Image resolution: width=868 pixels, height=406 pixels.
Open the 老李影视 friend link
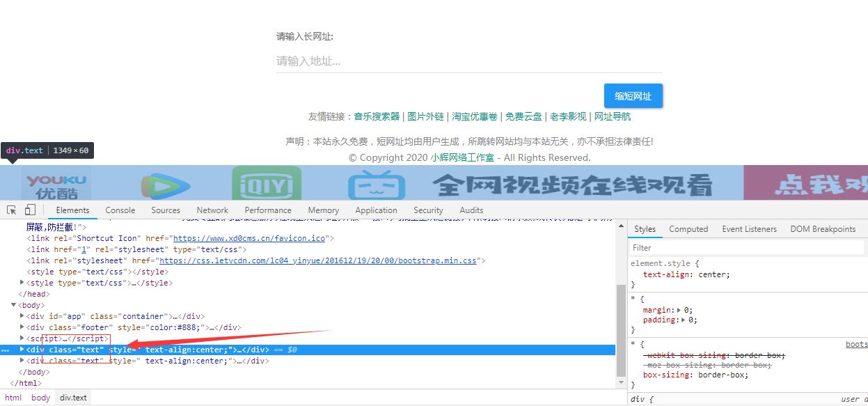click(x=568, y=116)
